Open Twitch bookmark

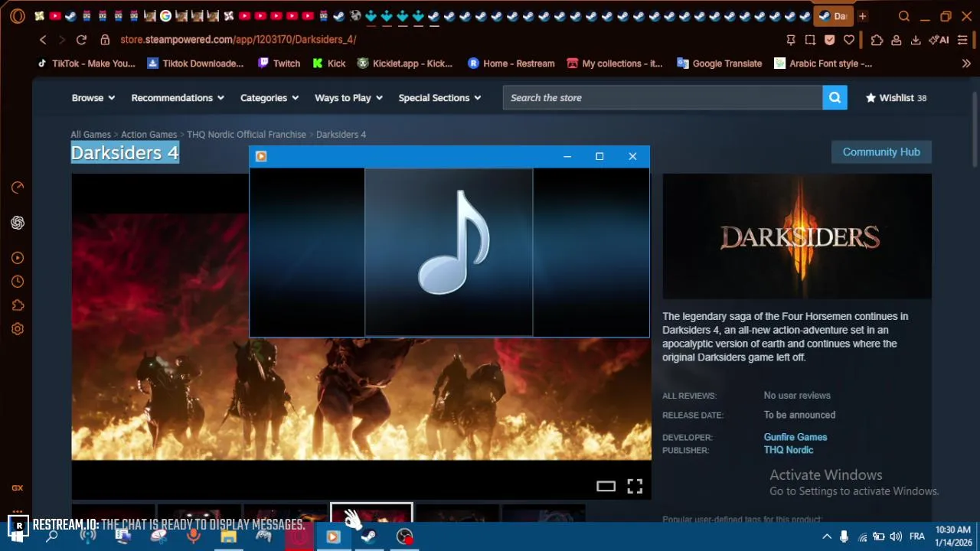click(x=279, y=64)
